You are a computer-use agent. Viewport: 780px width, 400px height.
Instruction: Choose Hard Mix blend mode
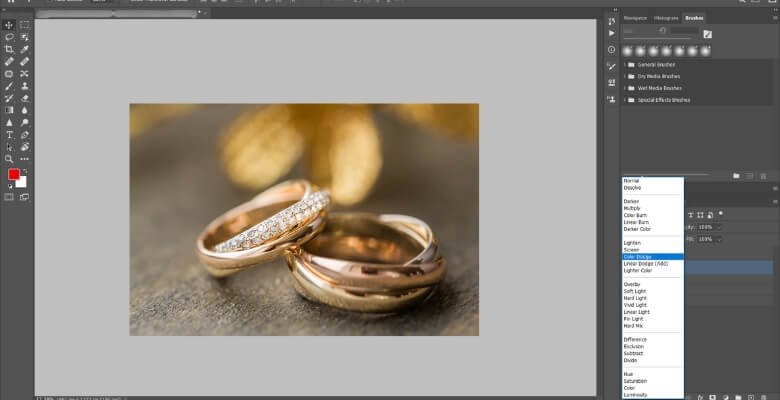pyautogui.click(x=653, y=326)
